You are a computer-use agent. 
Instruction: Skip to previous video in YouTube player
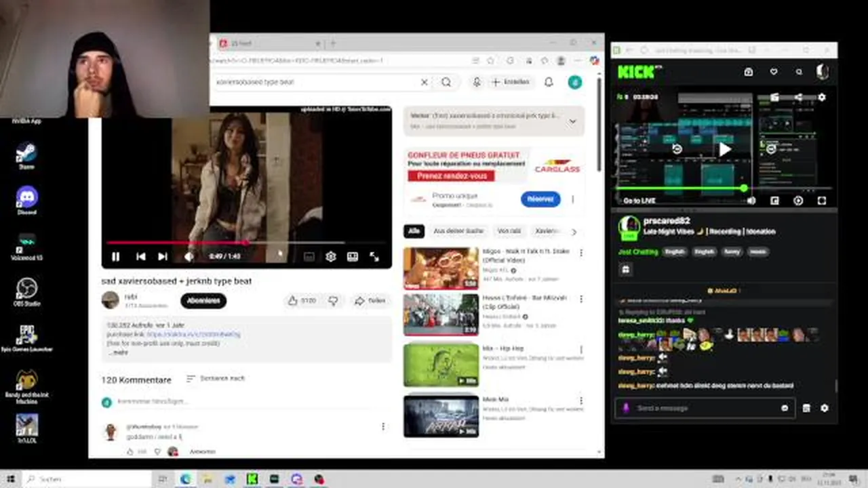tap(140, 257)
